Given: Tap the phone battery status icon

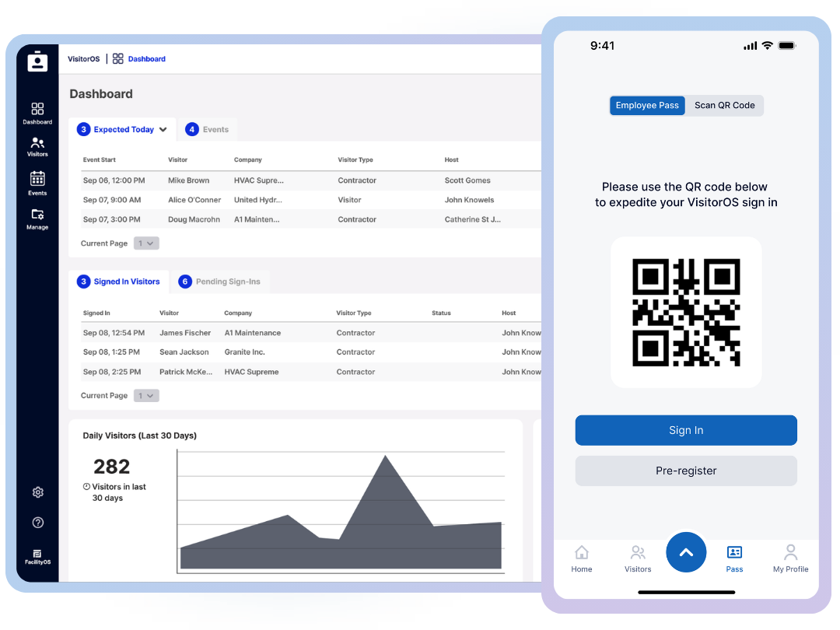Looking at the screenshot, I should 787,46.
